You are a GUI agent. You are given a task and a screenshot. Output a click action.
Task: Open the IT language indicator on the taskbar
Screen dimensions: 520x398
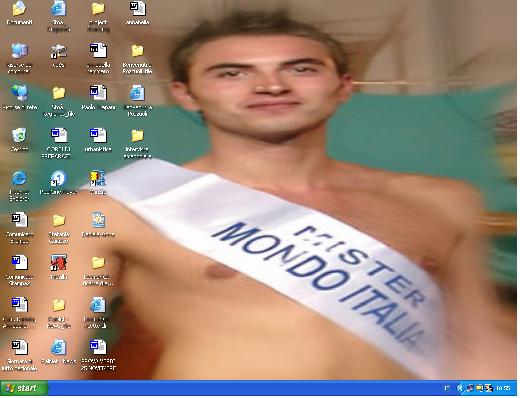coord(447,388)
